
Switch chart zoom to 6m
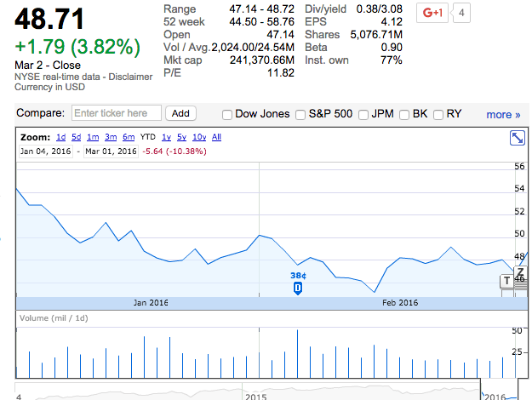(x=129, y=137)
